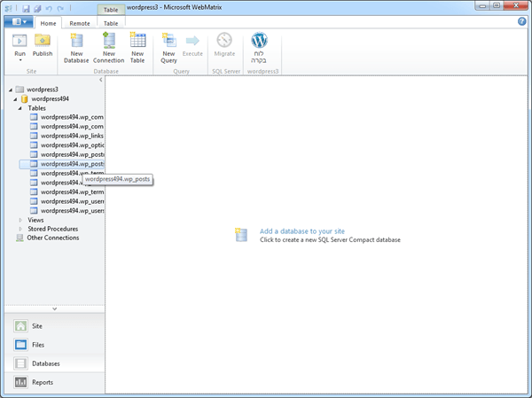Expand the Views tree node
The width and height of the screenshot is (532, 398).
click(20, 220)
